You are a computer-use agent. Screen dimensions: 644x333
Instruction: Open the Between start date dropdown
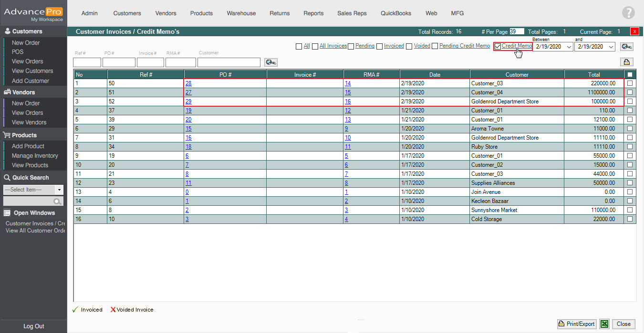(569, 47)
